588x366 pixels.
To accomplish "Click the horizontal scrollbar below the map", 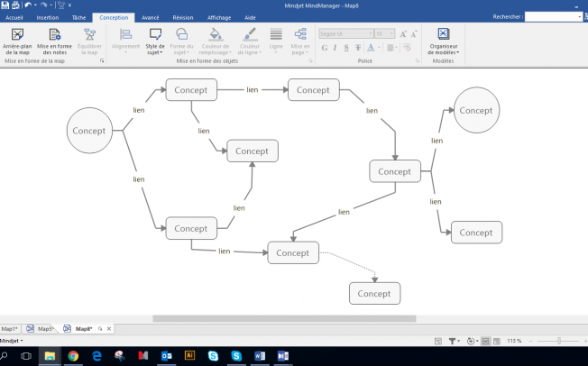I will [284, 318].
